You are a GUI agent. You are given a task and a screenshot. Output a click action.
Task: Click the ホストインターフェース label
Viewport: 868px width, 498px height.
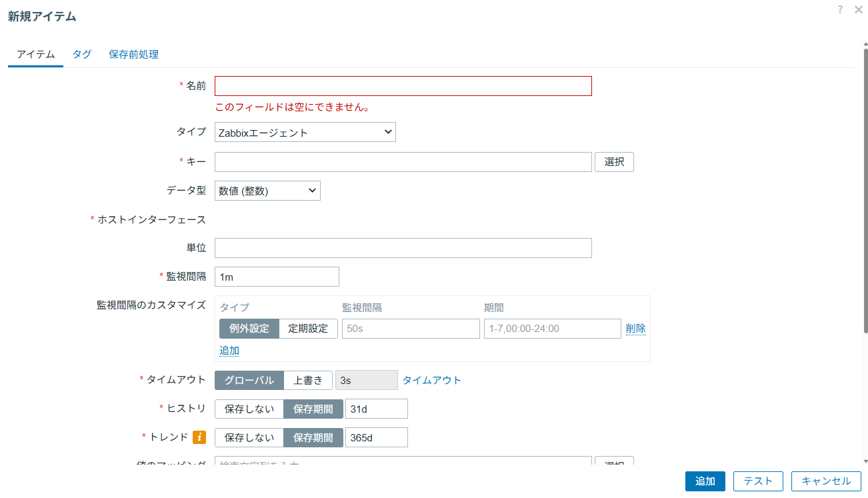[x=151, y=219]
